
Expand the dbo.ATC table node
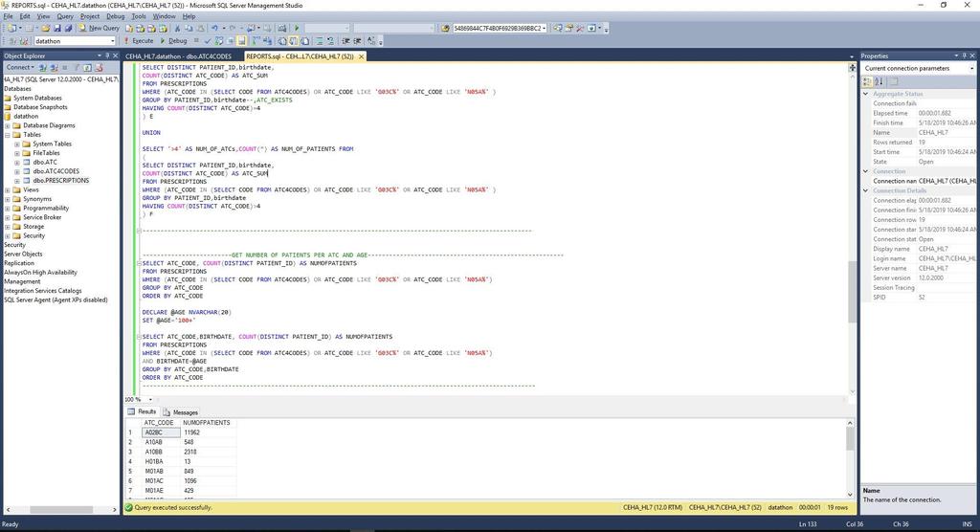coord(17,163)
